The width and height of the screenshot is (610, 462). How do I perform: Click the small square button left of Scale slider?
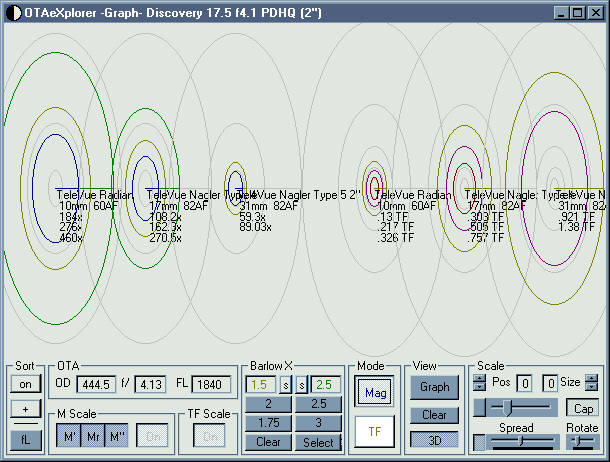[479, 407]
